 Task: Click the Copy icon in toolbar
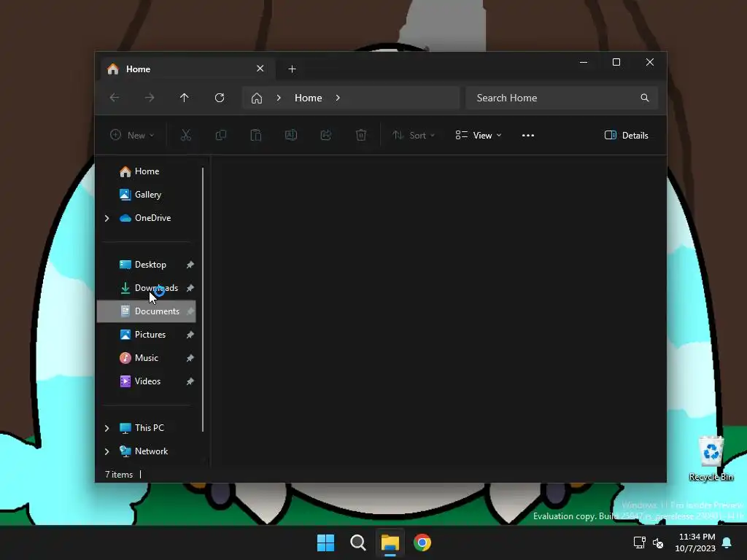coord(220,135)
